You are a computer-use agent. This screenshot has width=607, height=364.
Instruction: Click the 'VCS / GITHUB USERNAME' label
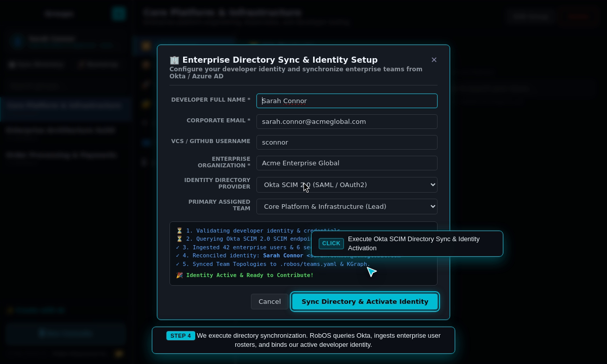coord(211,141)
